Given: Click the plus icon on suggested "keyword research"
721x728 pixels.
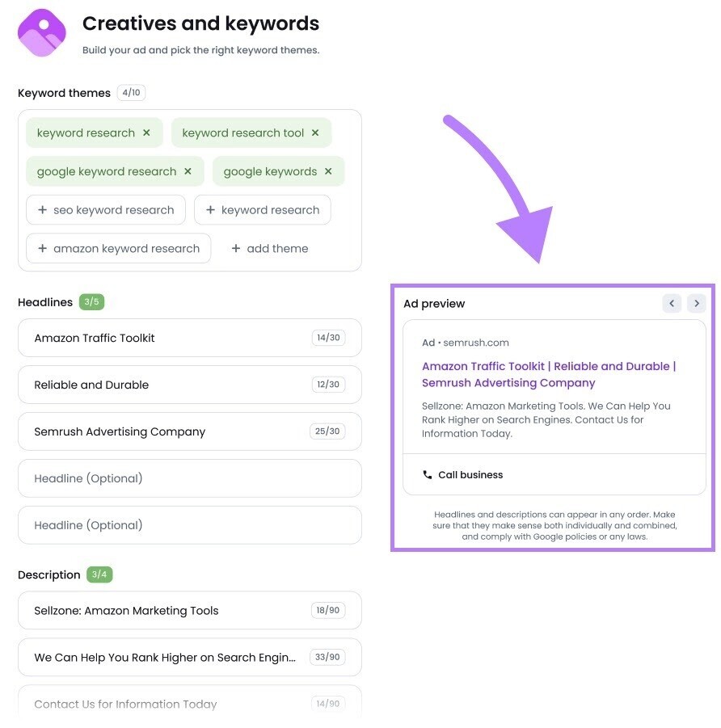Looking at the screenshot, I should (211, 209).
